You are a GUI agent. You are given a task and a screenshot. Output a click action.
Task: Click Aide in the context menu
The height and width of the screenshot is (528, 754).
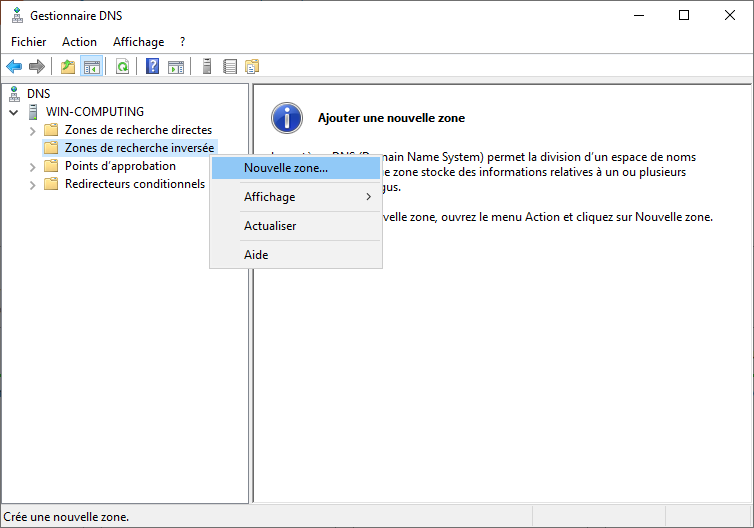tap(256, 255)
